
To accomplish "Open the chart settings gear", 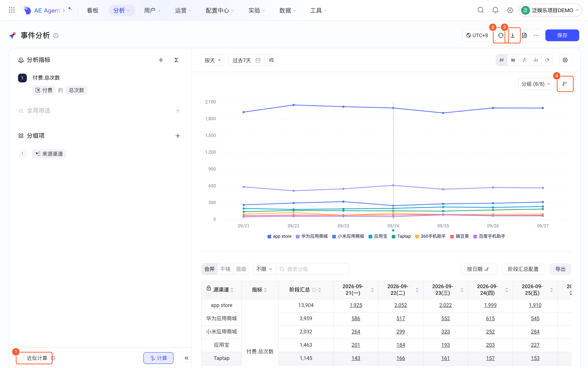I will pos(565,60).
